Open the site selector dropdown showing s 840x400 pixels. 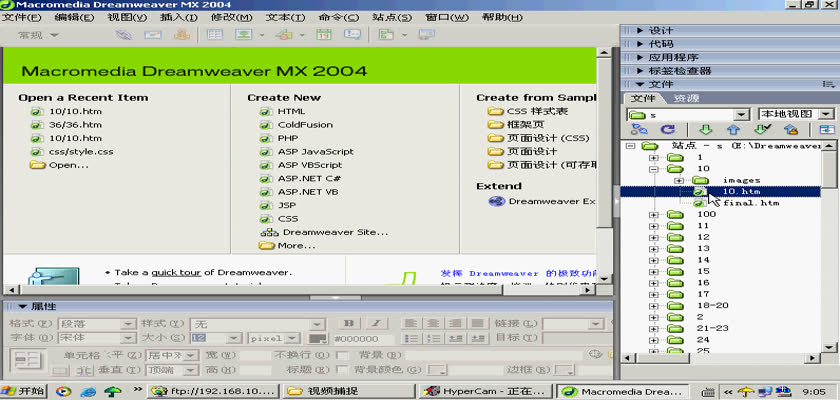pyautogui.click(x=741, y=114)
